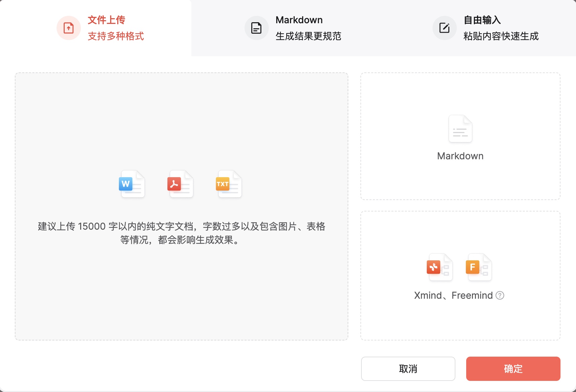Click the PDF file icon
Image resolution: width=576 pixels, height=392 pixels.
pyautogui.click(x=180, y=184)
